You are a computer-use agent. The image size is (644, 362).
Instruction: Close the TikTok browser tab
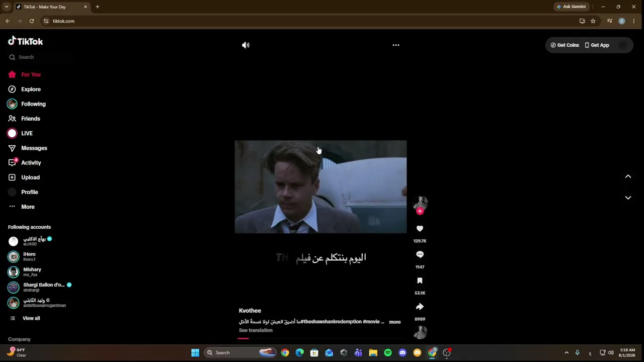86,7
